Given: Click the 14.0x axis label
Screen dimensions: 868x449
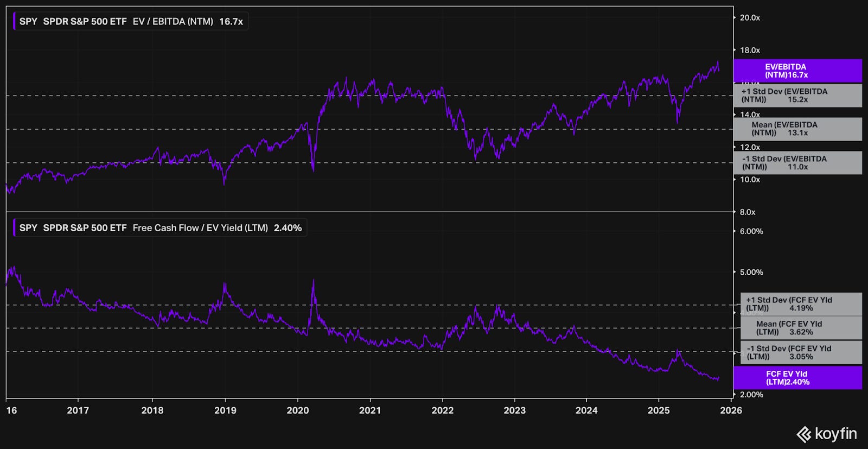Looking at the screenshot, I should (x=750, y=115).
